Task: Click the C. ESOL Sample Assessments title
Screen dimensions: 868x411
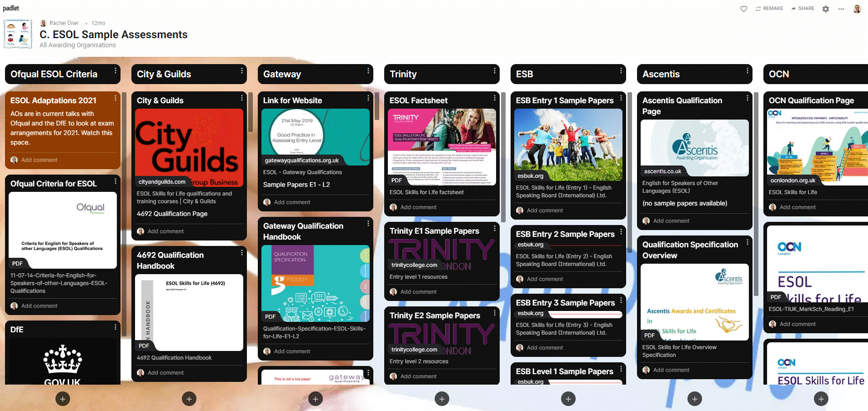Action: pyautogui.click(x=114, y=35)
